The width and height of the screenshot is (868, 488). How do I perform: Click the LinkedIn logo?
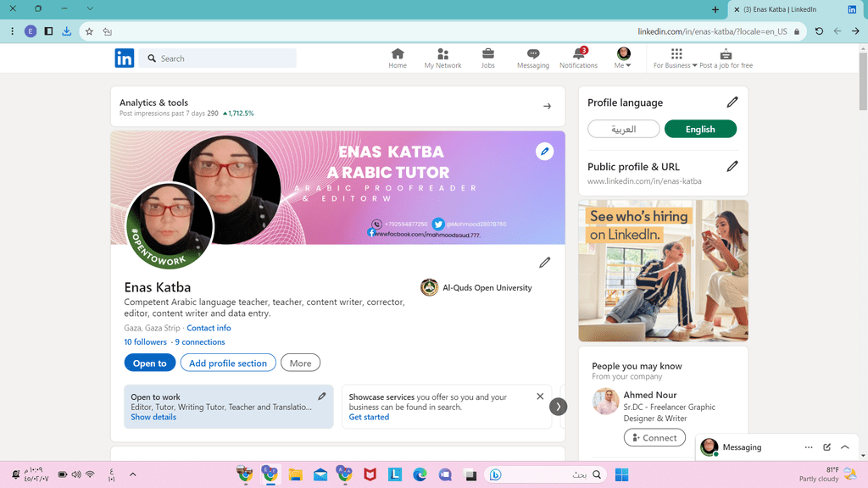(124, 58)
